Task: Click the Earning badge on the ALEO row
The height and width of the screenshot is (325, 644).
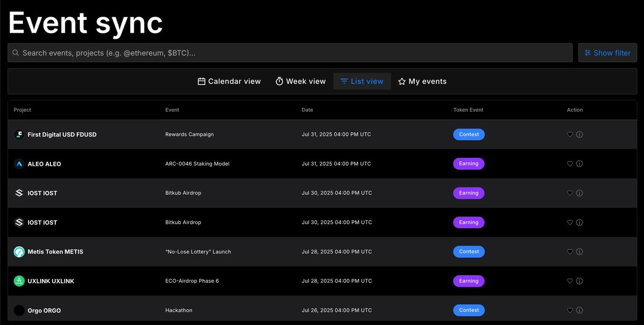Action: (469, 164)
